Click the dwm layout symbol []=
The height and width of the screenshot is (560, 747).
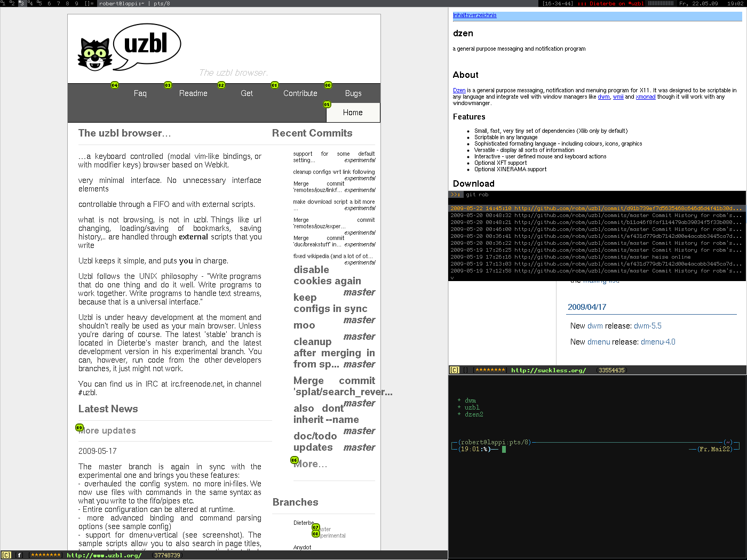(89, 3)
